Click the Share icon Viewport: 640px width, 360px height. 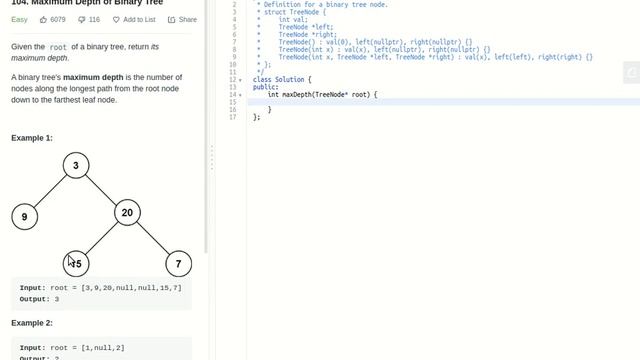click(171, 20)
